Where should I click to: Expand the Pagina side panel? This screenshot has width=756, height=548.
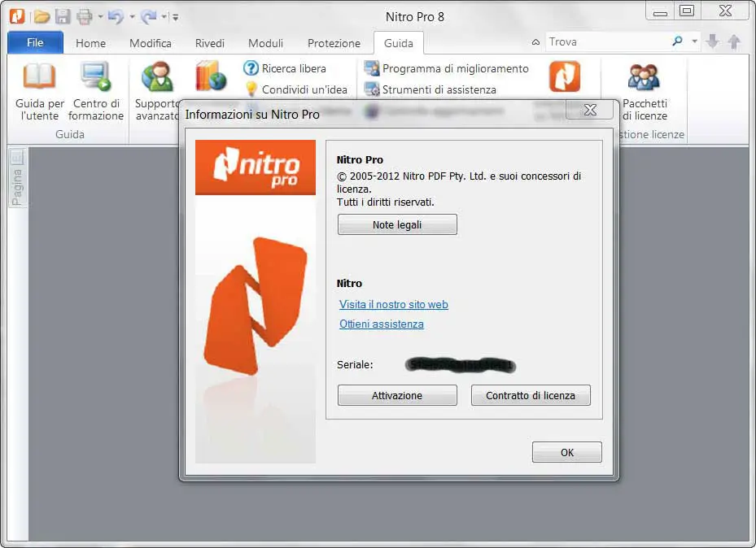[17, 178]
